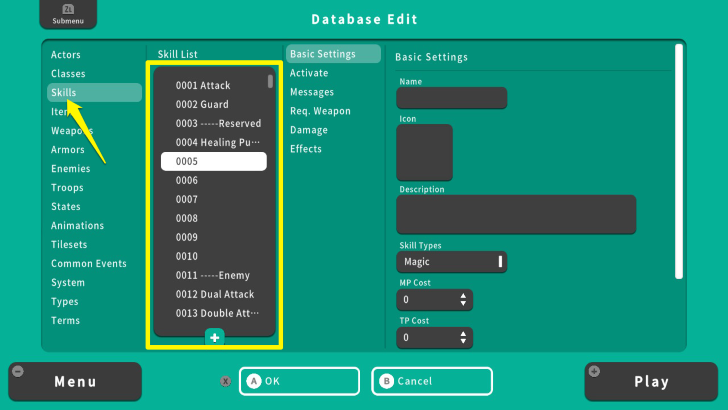Open the Skill Types Magic dropdown
This screenshot has height=410, width=728.
[x=452, y=262]
